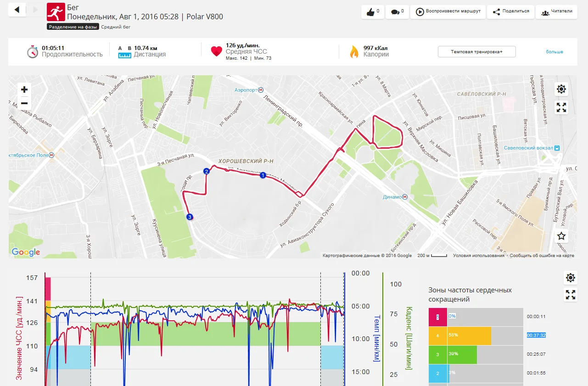Open comments via the speech bubble button
Image resolution: width=588 pixels, height=386 pixels.
pyautogui.click(x=397, y=12)
